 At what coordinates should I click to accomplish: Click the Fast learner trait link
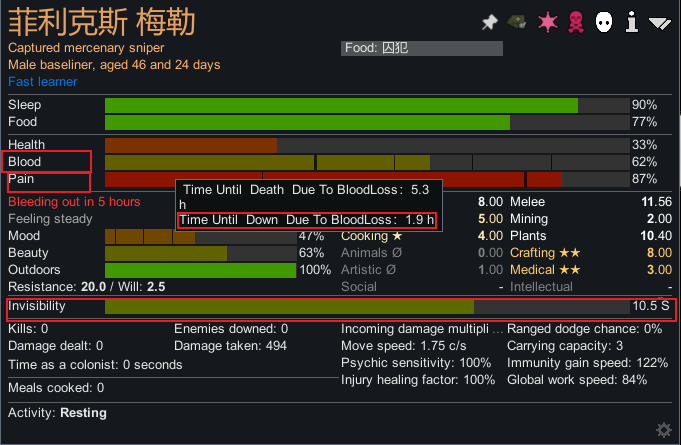pos(43,82)
